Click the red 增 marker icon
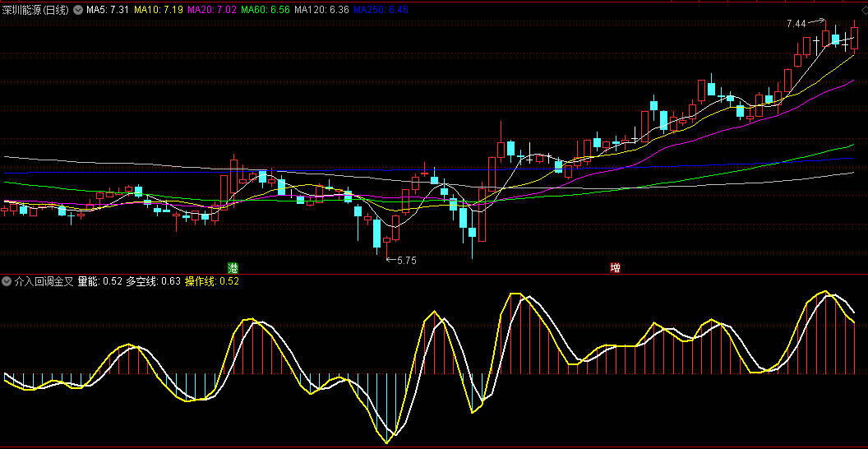Screen dimensions: 868x449 coord(615,268)
